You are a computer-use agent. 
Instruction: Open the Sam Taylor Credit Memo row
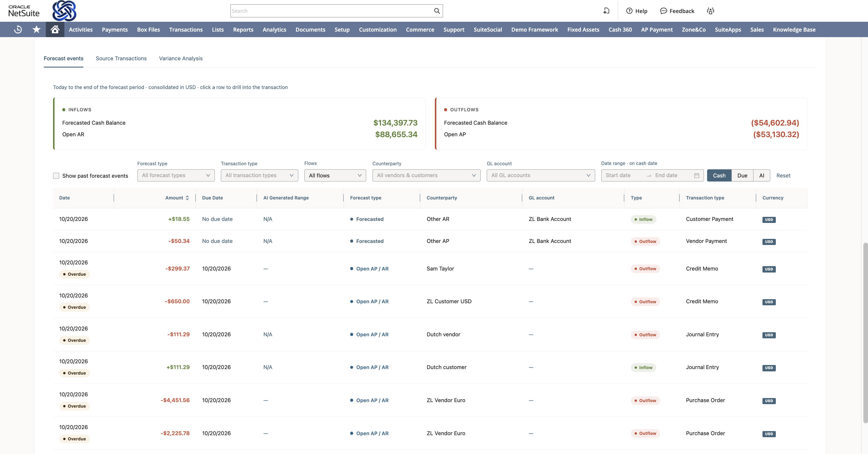[x=430, y=269]
